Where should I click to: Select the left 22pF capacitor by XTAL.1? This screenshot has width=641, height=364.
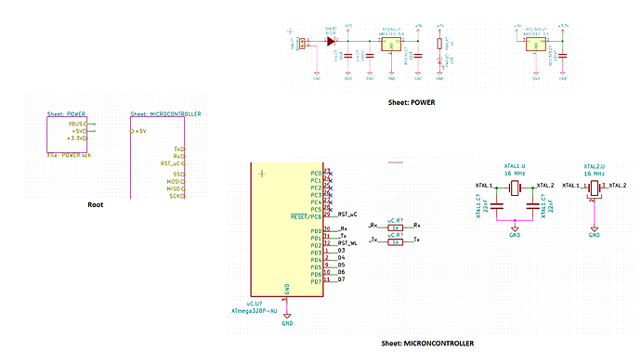[497, 206]
